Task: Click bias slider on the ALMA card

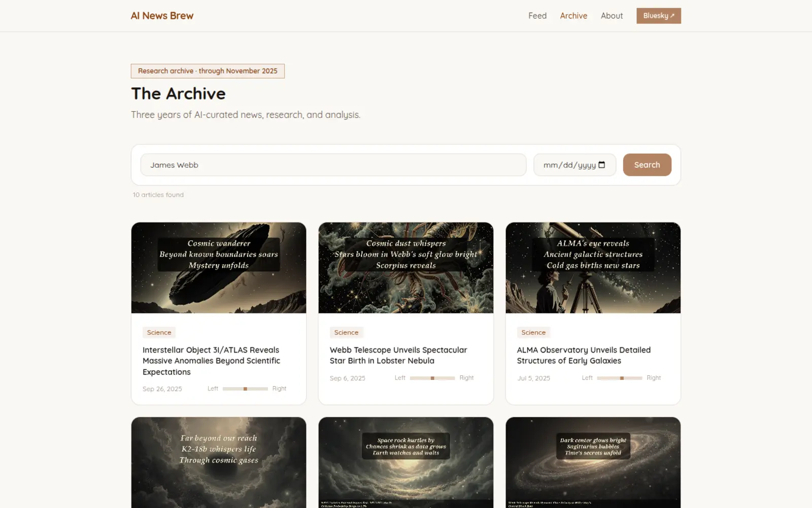Action: (620, 378)
